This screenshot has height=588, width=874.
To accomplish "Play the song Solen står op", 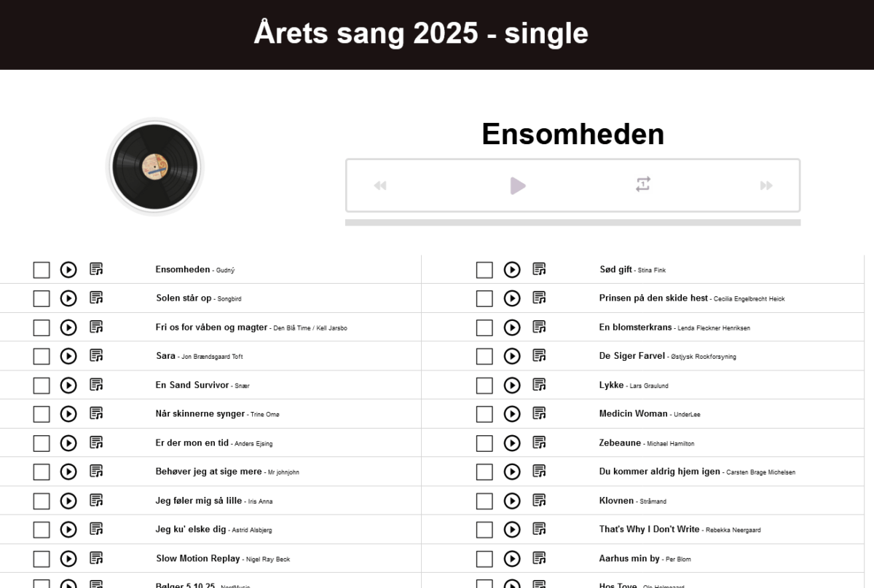I will click(68, 298).
